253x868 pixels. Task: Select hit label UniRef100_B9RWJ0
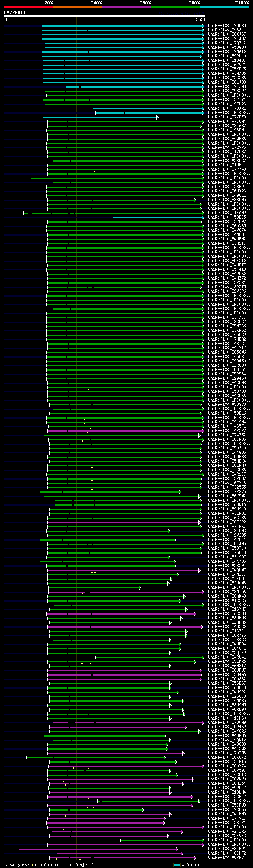(227, 56)
